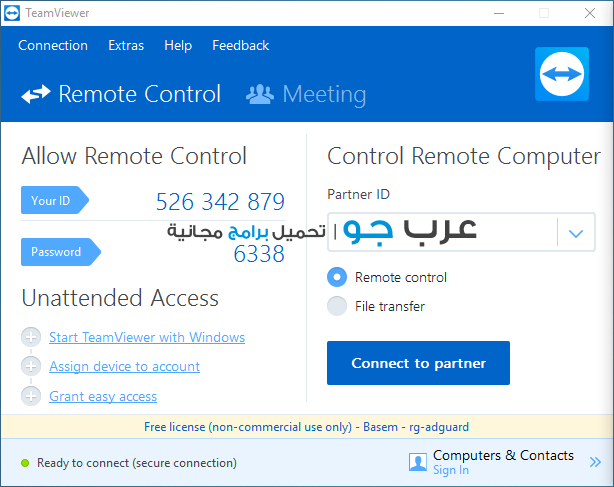The width and height of the screenshot is (614, 487).
Task: Expand the Partner ID dropdown arrow
Action: [x=575, y=233]
